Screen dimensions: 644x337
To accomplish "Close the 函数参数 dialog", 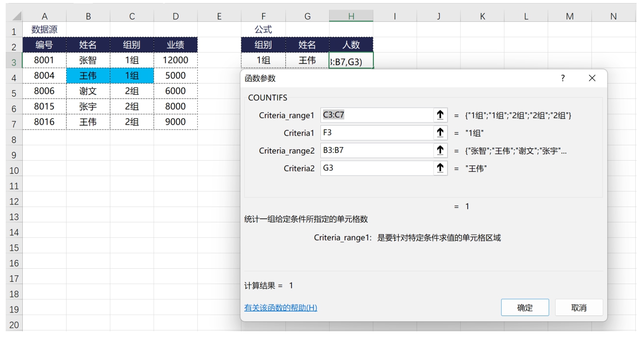I will (592, 78).
